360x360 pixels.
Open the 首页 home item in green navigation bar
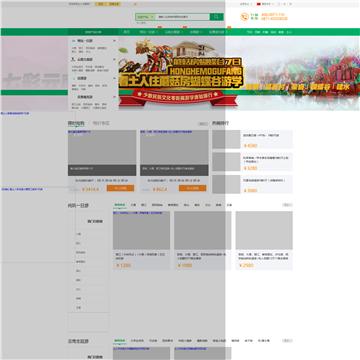tap(127, 32)
